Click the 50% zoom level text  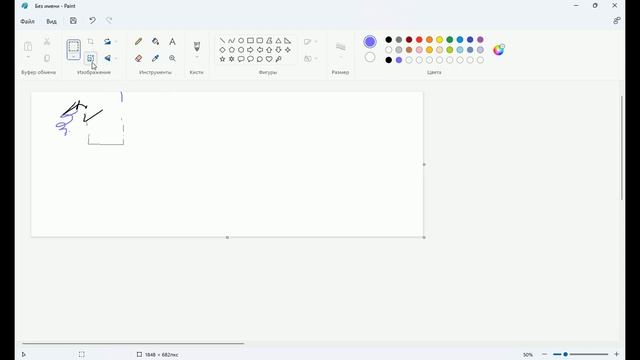[x=528, y=354]
